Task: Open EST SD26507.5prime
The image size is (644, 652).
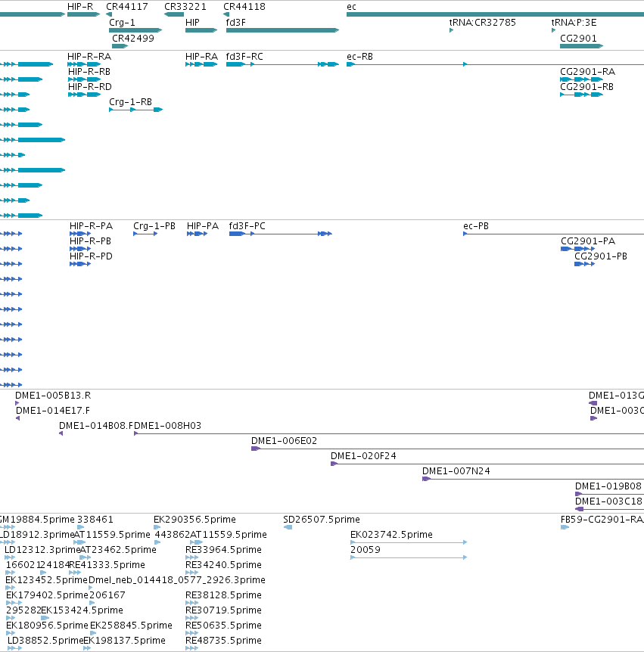Action: coord(288,527)
